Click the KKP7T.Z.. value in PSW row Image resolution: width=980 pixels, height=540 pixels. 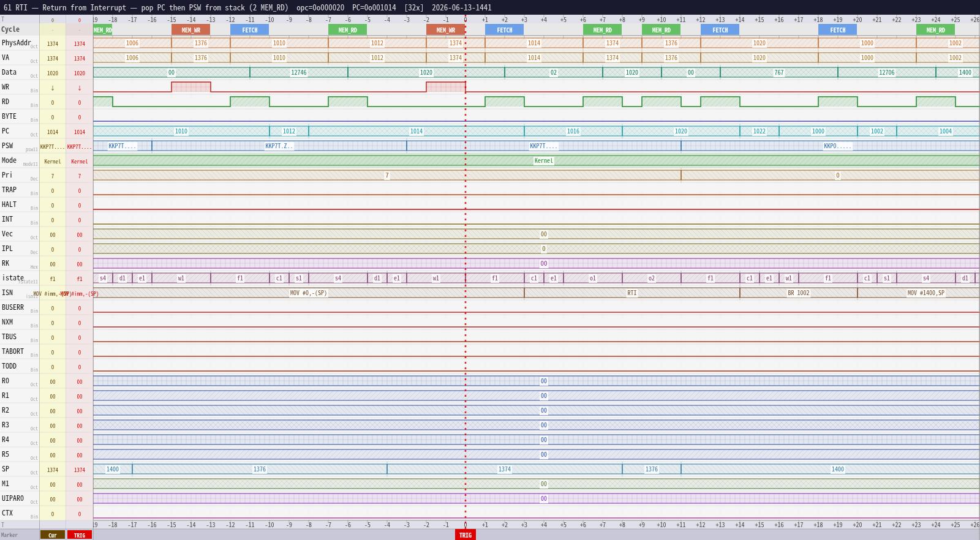coord(279,146)
